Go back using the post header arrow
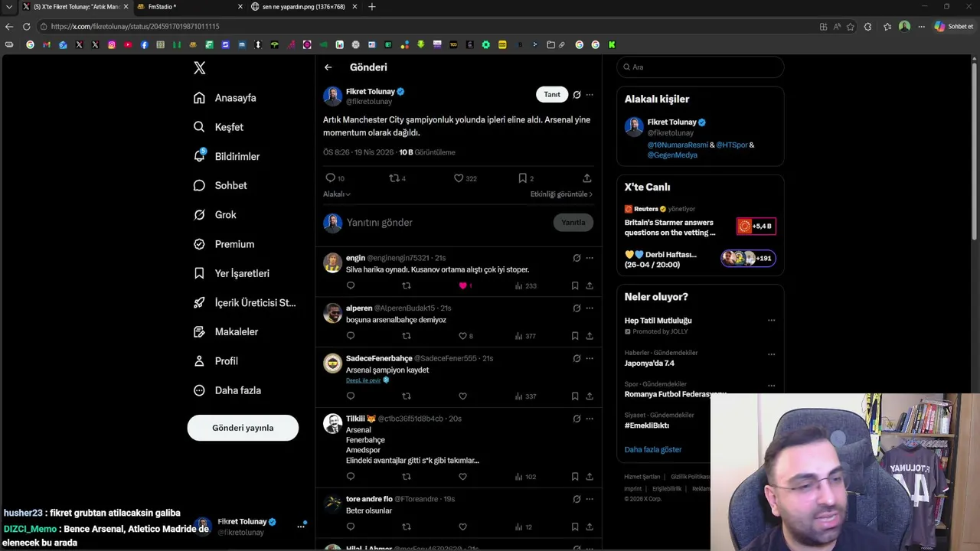 click(x=328, y=67)
